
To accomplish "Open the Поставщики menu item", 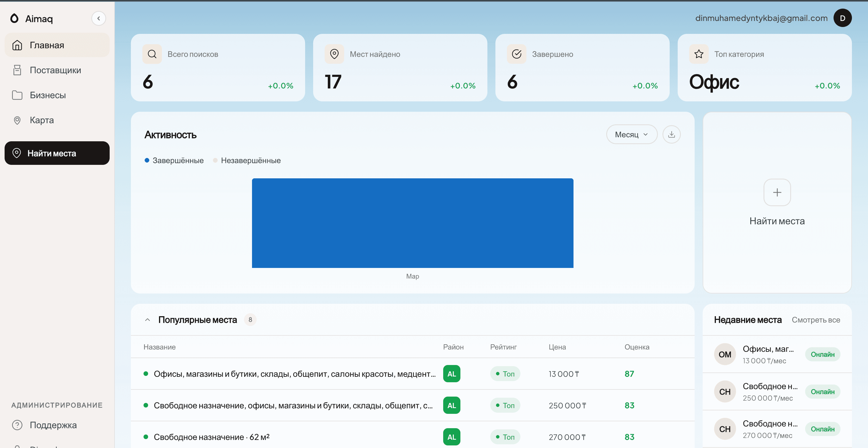I will [55, 70].
